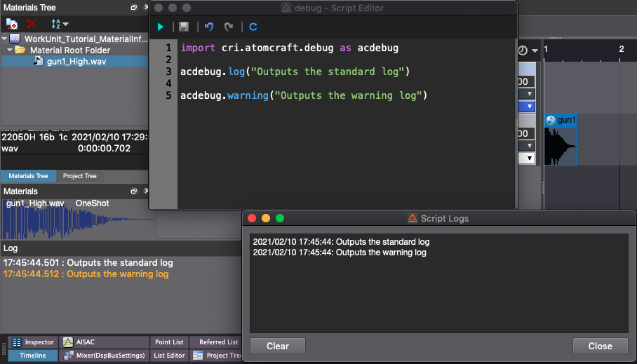Click the white standard log entry in Log panel
637x364 pixels.
88,263
